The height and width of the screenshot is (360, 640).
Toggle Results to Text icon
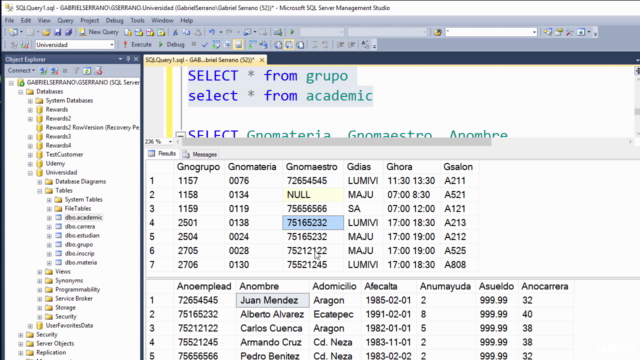(278, 44)
